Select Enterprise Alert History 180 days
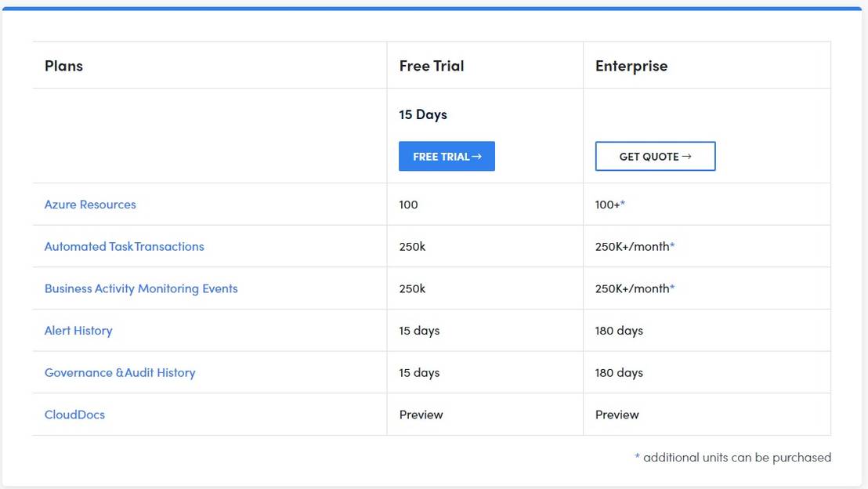The height and width of the screenshot is (489, 868). pos(619,331)
